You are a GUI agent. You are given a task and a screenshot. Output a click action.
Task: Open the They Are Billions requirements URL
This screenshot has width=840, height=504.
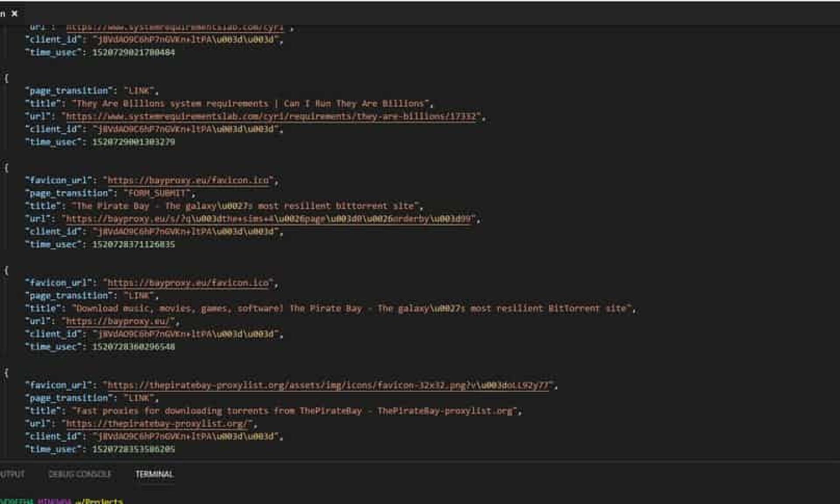tap(271, 116)
